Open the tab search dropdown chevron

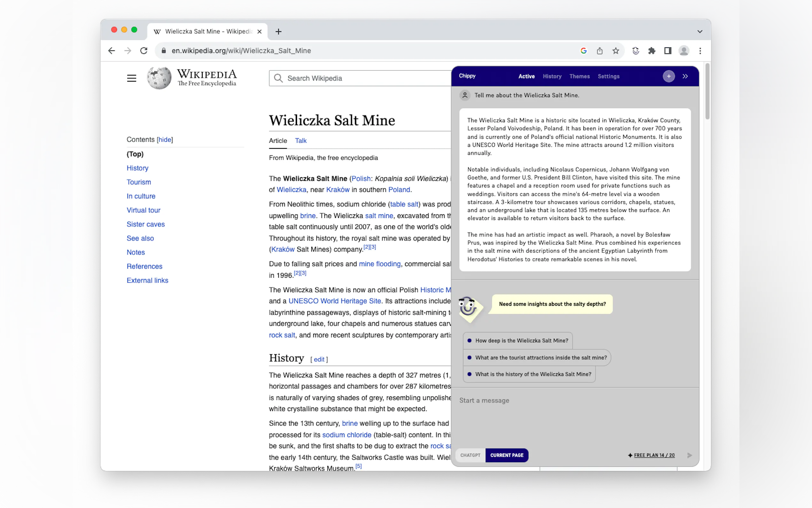[x=699, y=32]
